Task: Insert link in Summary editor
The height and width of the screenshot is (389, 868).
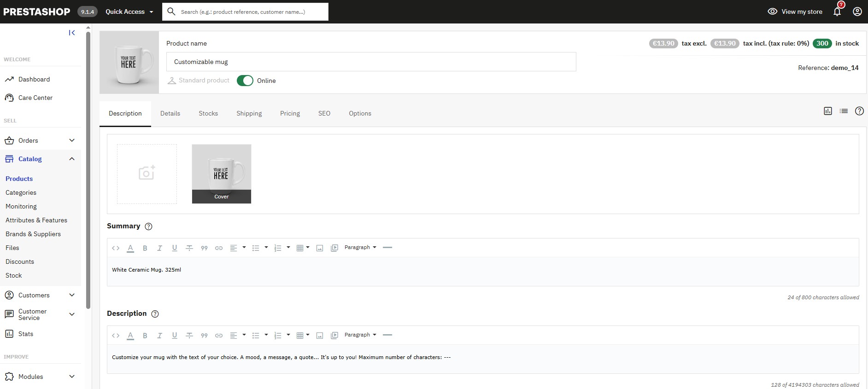Action: 219,248
